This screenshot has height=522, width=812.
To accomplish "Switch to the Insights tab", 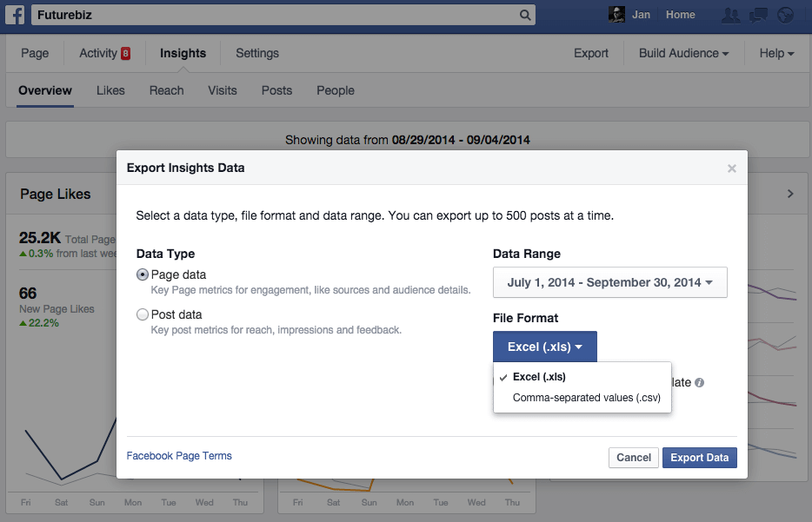I will point(183,53).
